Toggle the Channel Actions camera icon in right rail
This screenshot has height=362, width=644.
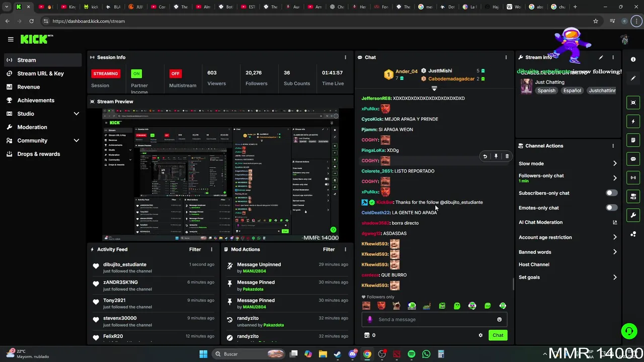coord(633,196)
